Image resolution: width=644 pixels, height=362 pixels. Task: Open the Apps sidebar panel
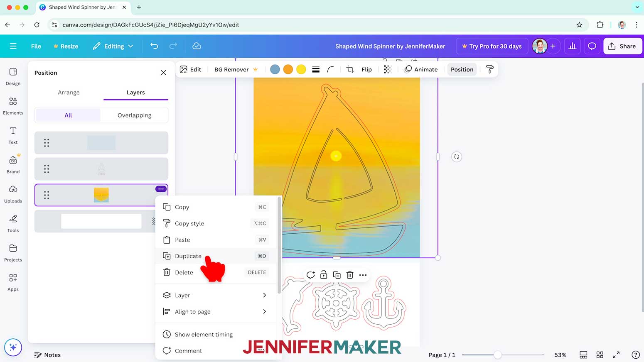pos(13,283)
